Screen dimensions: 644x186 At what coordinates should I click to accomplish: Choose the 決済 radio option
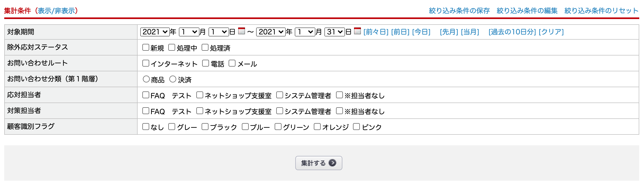click(x=173, y=79)
